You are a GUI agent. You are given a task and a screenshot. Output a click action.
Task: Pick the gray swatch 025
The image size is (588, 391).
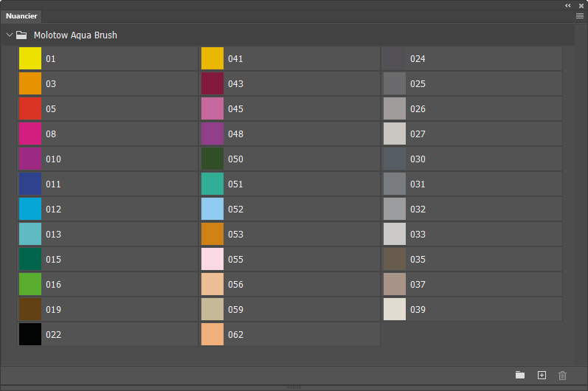(x=395, y=83)
